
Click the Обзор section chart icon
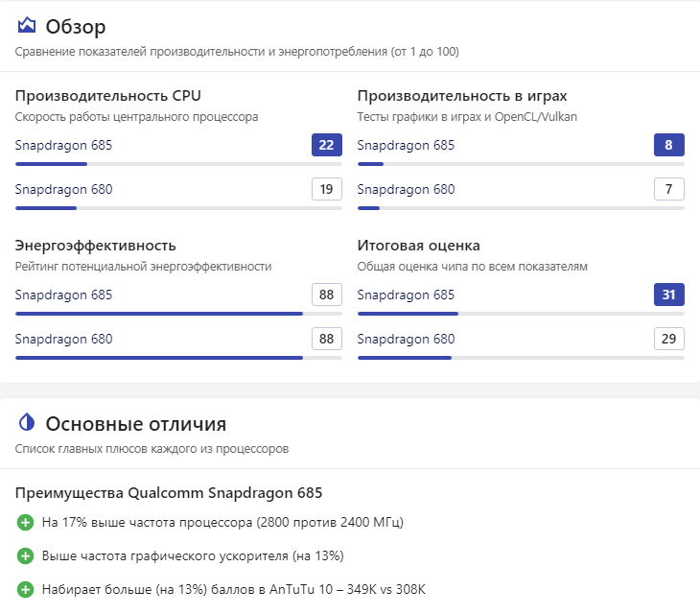click(26, 26)
